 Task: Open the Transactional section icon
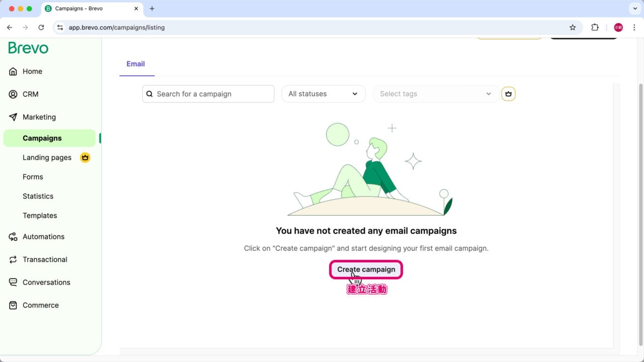point(13,260)
